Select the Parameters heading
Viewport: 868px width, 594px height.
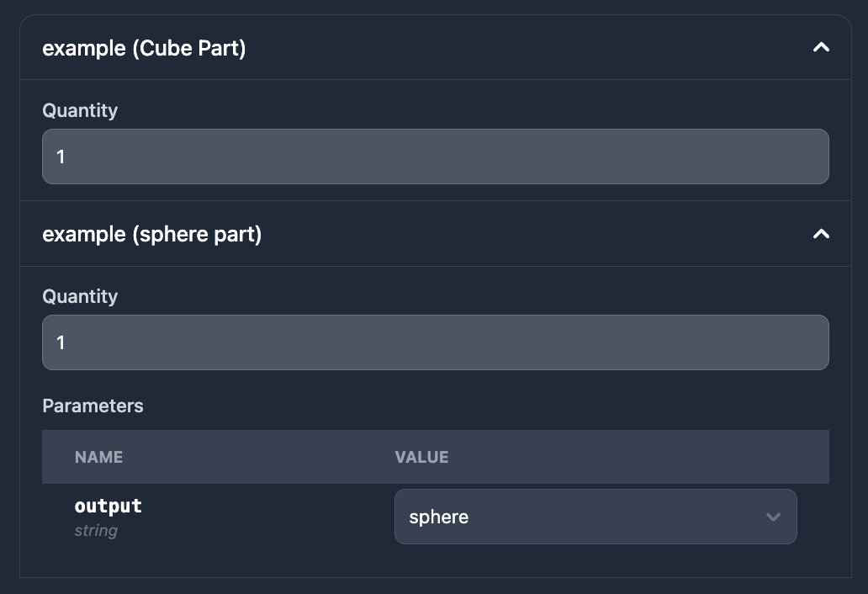click(93, 406)
